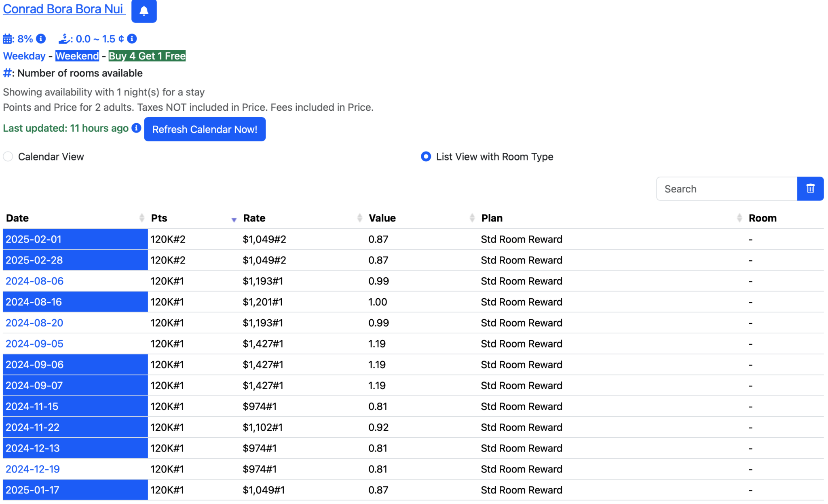
Task: Click the info icon beside Last updated time
Action: pos(136,128)
